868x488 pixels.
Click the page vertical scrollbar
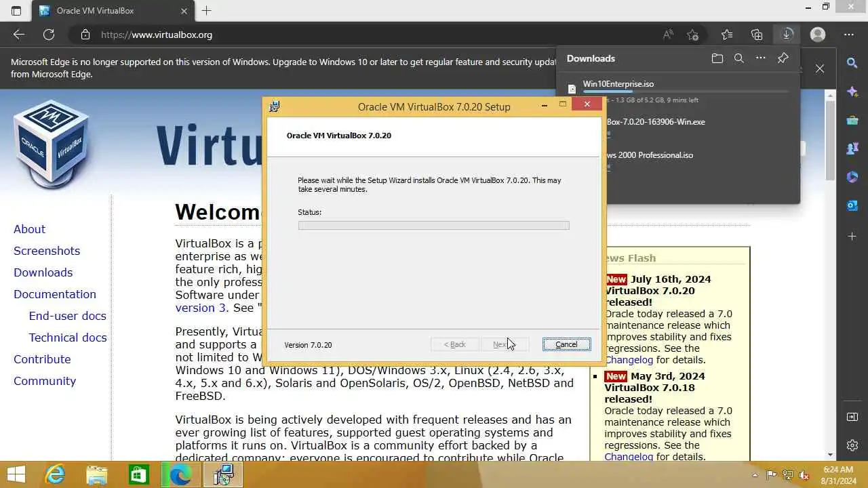(831, 141)
